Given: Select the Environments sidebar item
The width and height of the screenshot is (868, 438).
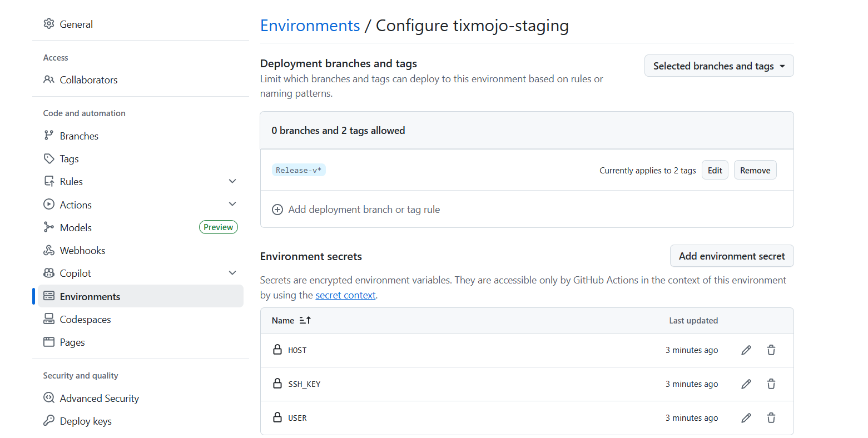Looking at the screenshot, I should (x=141, y=296).
